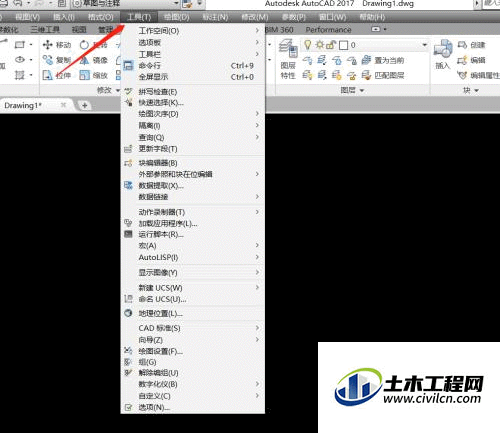500x433 pixels.
Task: Click Thaw All Layers icon
Action: tap(337, 75)
